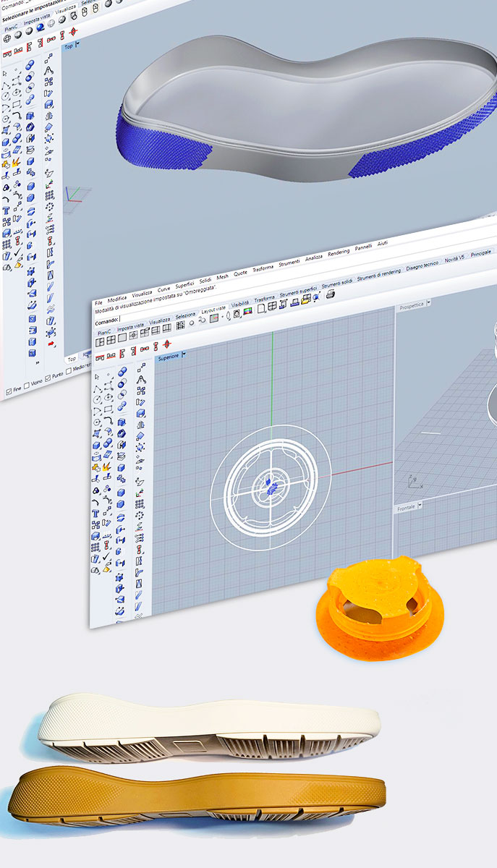Open the Frontale viewport dropdown arrow
This screenshot has height=868, width=497.
click(x=420, y=505)
